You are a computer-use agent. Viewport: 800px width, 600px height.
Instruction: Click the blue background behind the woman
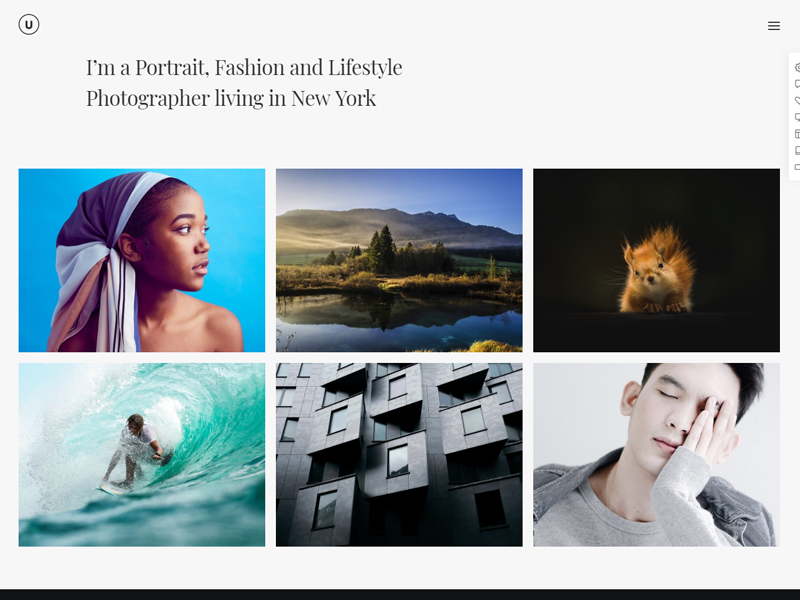(38, 230)
